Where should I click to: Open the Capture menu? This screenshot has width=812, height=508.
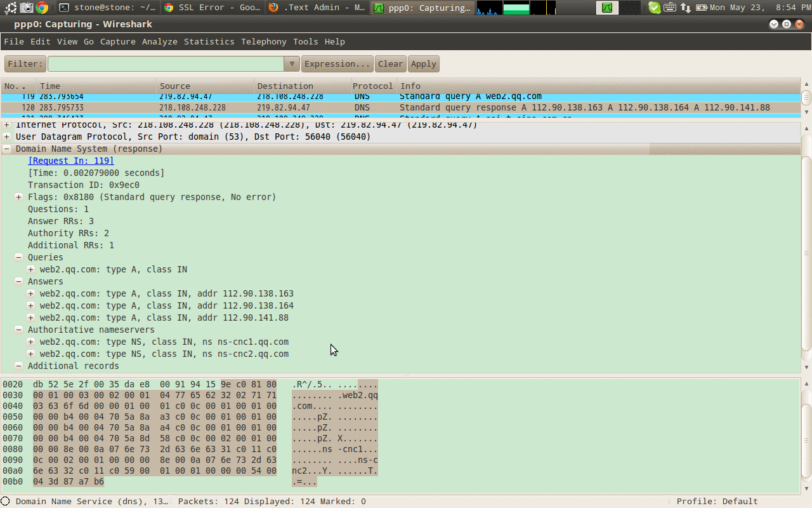pyautogui.click(x=118, y=41)
